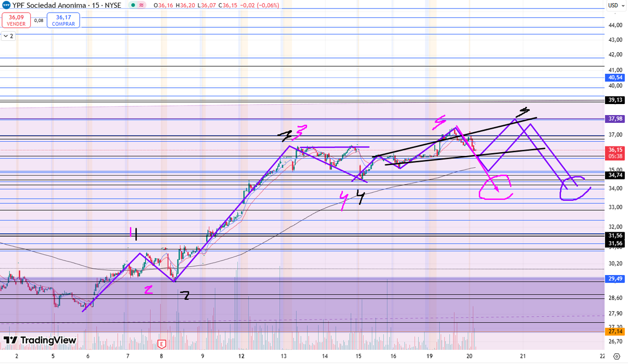This screenshot has height=364, width=628.
Task: Click the pink approximate-data indicator icon
Action: [142, 5]
